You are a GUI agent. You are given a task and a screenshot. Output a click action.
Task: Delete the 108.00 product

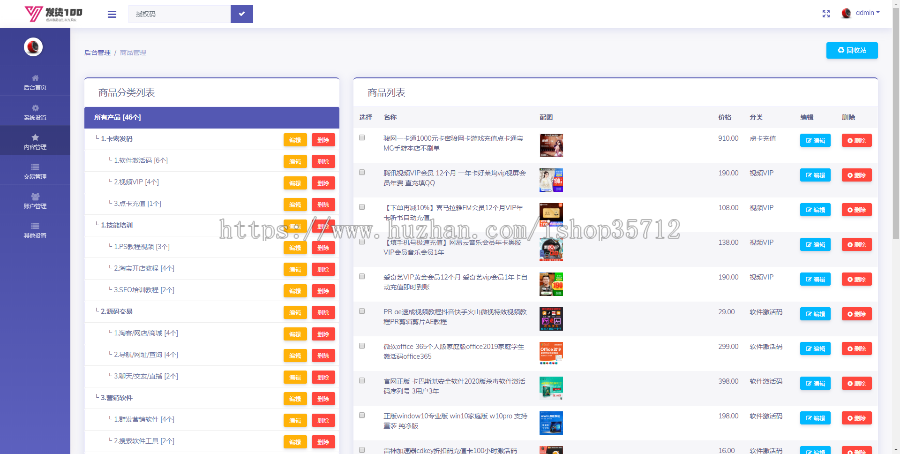point(857,209)
